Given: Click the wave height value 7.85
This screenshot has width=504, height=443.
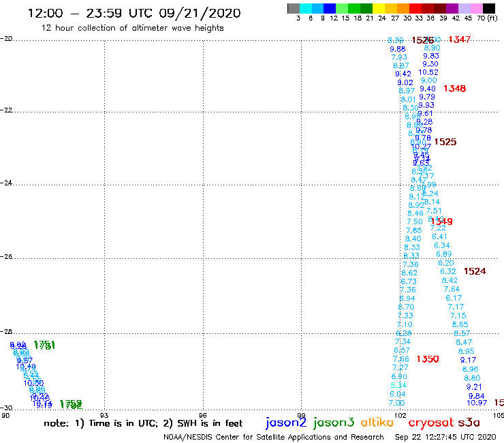Looking at the screenshot, I should click(413, 230).
